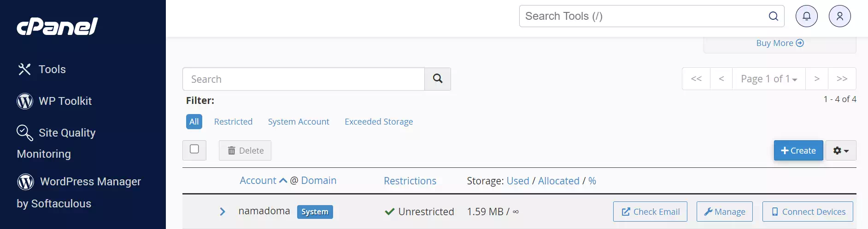Image resolution: width=868 pixels, height=229 pixels.
Task: Click the magnifier button beside email Search
Action: click(x=438, y=79)
